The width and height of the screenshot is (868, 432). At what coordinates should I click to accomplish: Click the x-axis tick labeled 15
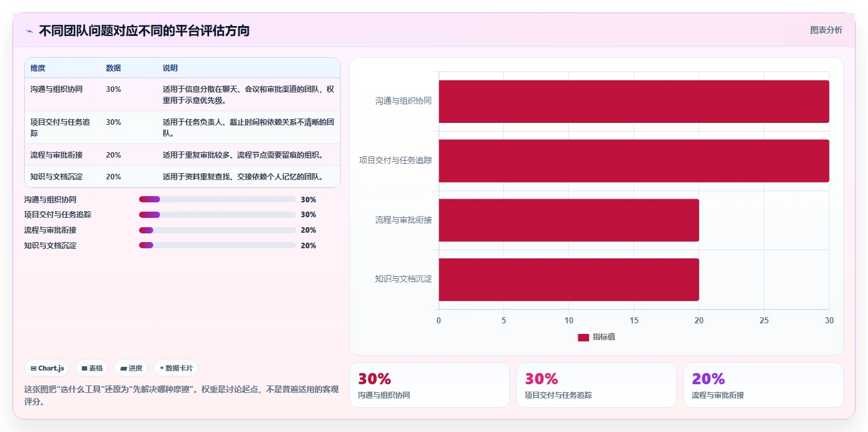[634, 321]
